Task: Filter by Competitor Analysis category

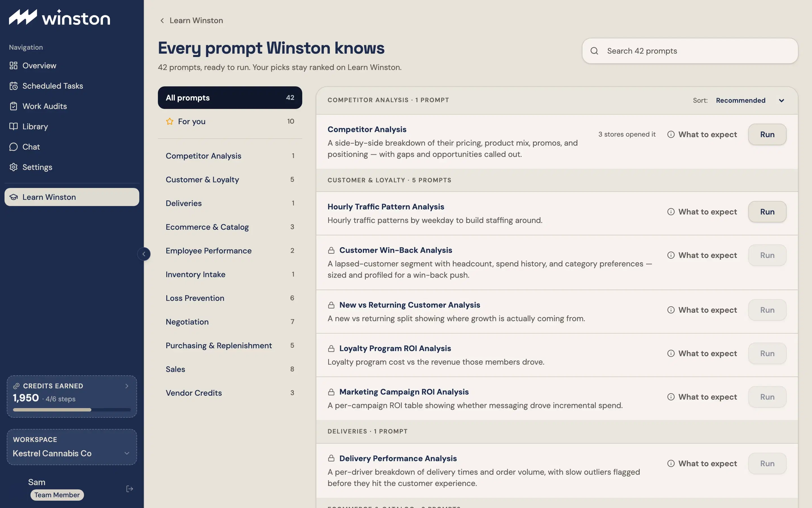Action: [x=230, y=156]
